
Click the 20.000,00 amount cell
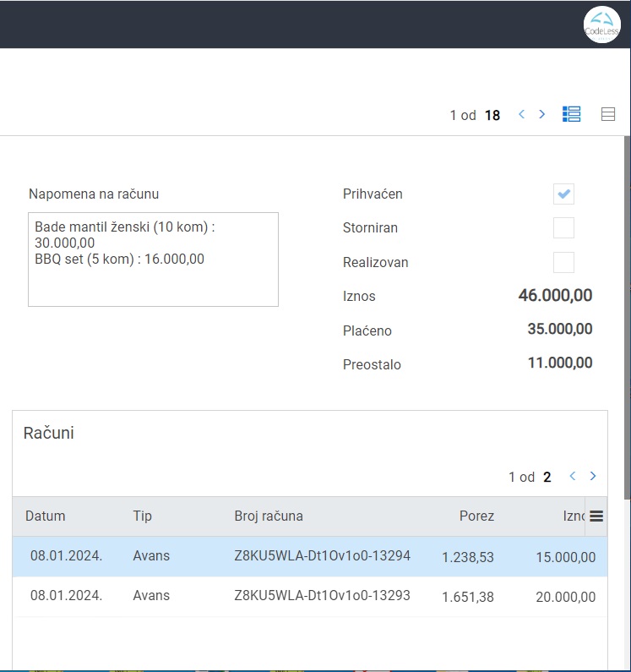click(x=565, y=597)
